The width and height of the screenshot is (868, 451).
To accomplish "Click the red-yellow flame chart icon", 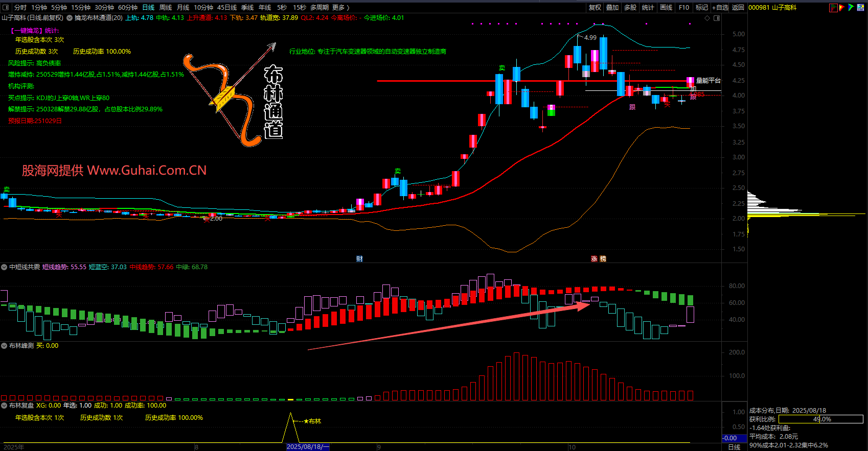I will click(x=842, y=8).
